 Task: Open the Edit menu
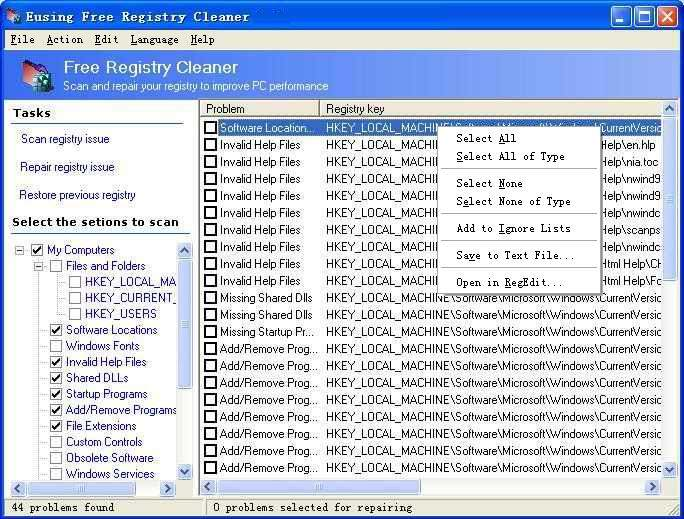[x=106, y=40]
